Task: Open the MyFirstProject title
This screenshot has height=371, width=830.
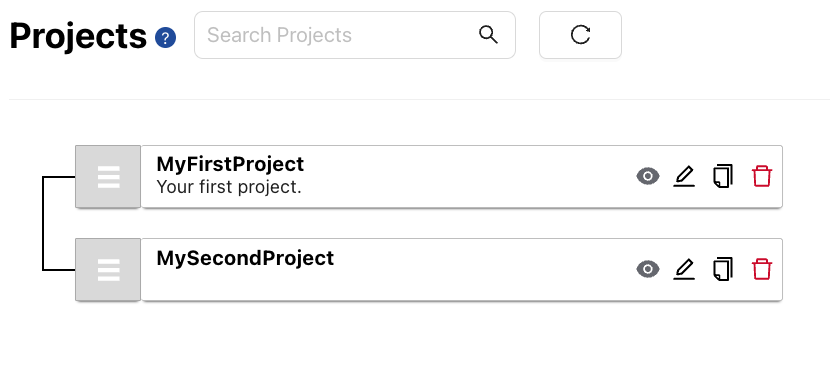Action: pyautogui.click(x=230, y=164)
